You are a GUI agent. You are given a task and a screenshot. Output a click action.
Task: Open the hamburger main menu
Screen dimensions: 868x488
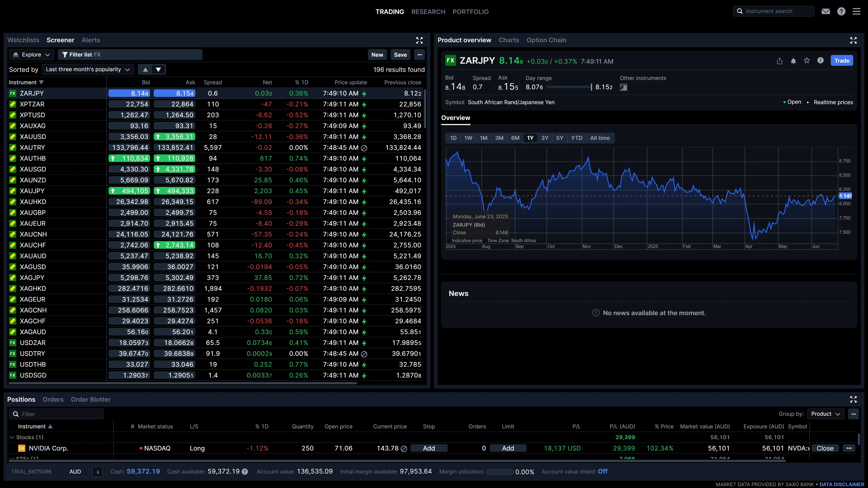point(856,12)
